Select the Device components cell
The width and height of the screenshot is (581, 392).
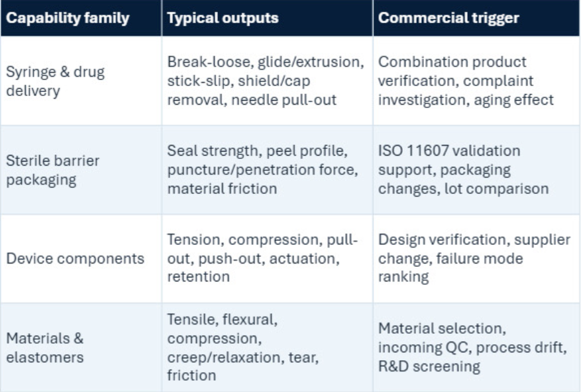(81, 259)
